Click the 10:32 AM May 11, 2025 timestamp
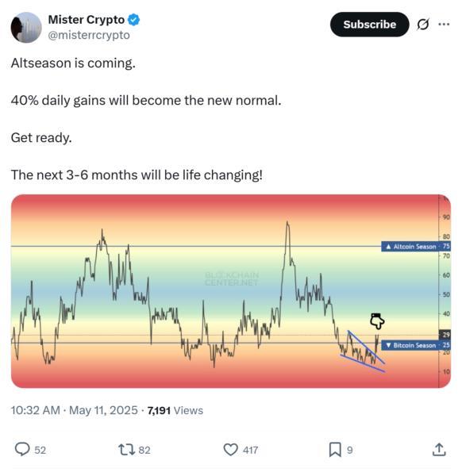462x476 pixels. pyautogui.click(x=75, y=410)
